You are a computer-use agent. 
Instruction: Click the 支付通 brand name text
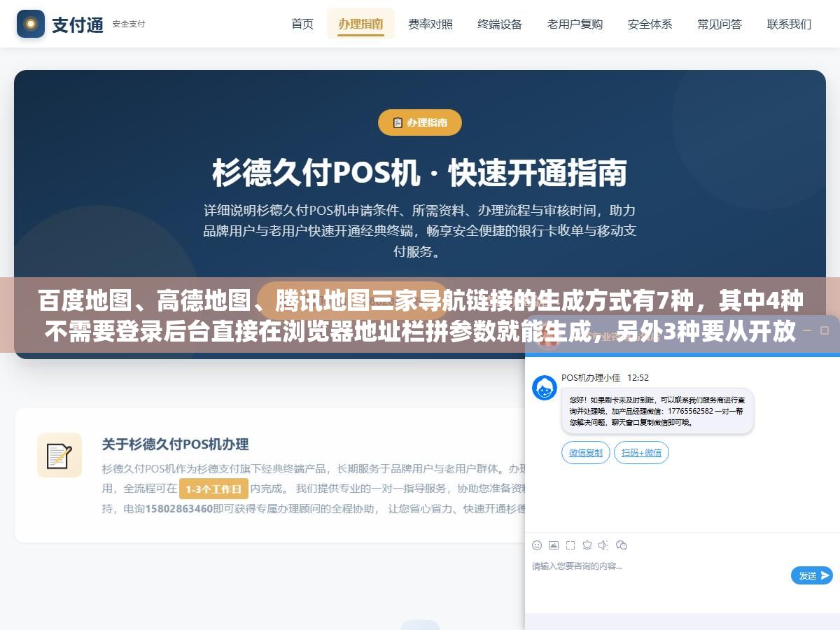coord(78,24)
